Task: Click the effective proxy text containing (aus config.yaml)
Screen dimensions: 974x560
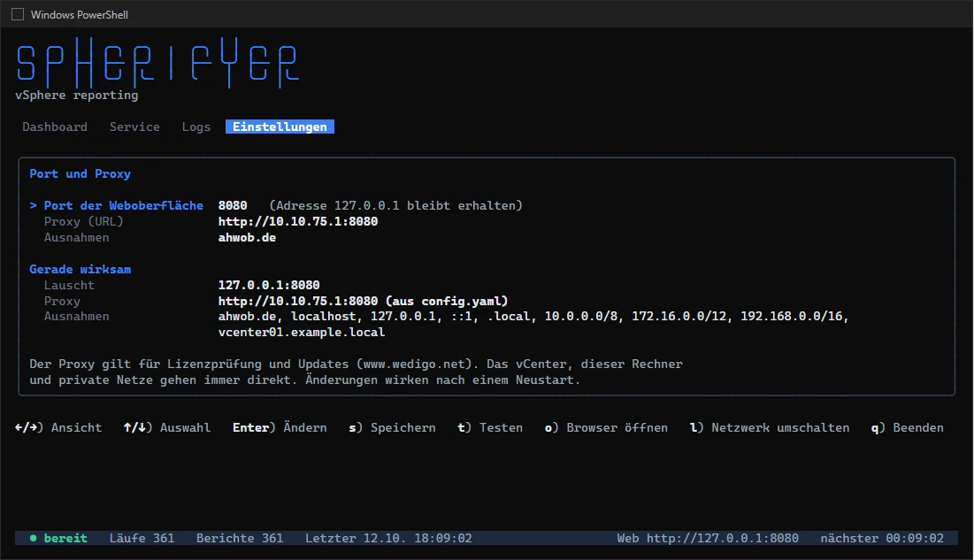Action: (364, 301)
